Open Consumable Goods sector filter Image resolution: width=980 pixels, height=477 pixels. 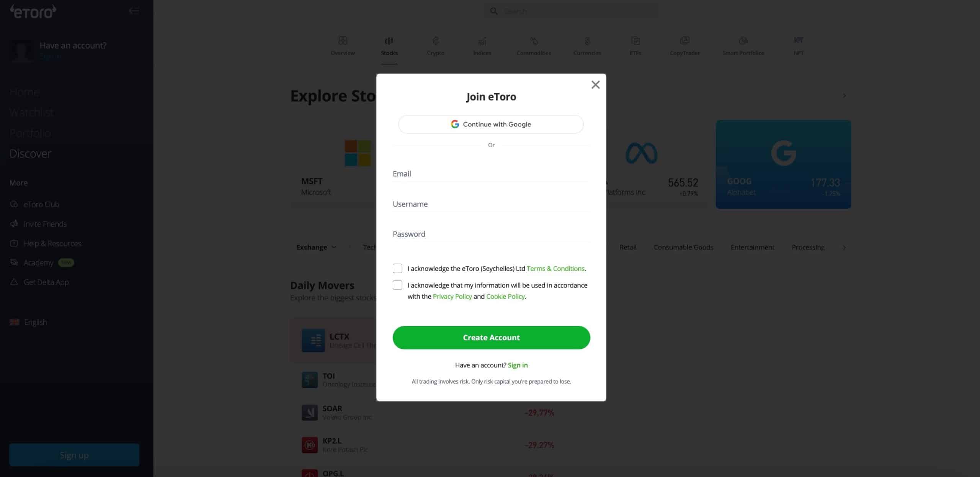683,247
